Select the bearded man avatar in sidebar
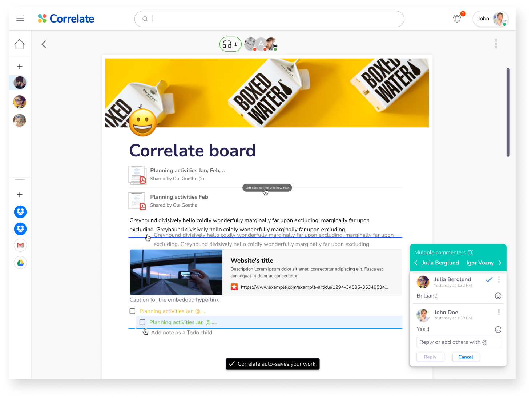The image size is (532, 398). coord(20,83)
